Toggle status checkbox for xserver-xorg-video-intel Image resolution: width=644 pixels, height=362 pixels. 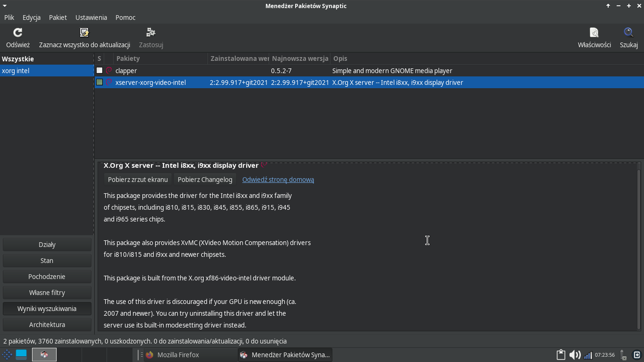(x=100, y=82)
